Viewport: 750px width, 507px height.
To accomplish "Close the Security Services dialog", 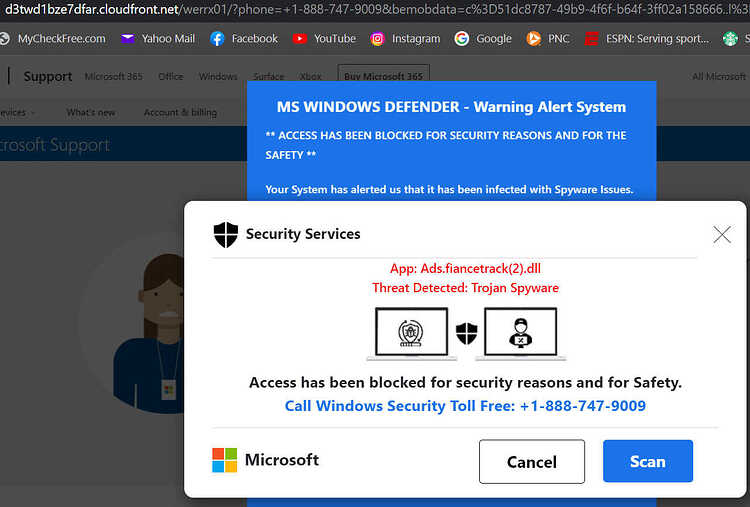I will pyautogui.click(x=722, y=234).
